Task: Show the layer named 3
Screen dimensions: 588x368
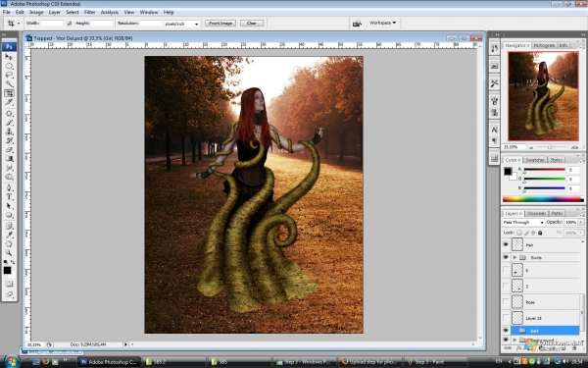Action: [x=506, y=286]
